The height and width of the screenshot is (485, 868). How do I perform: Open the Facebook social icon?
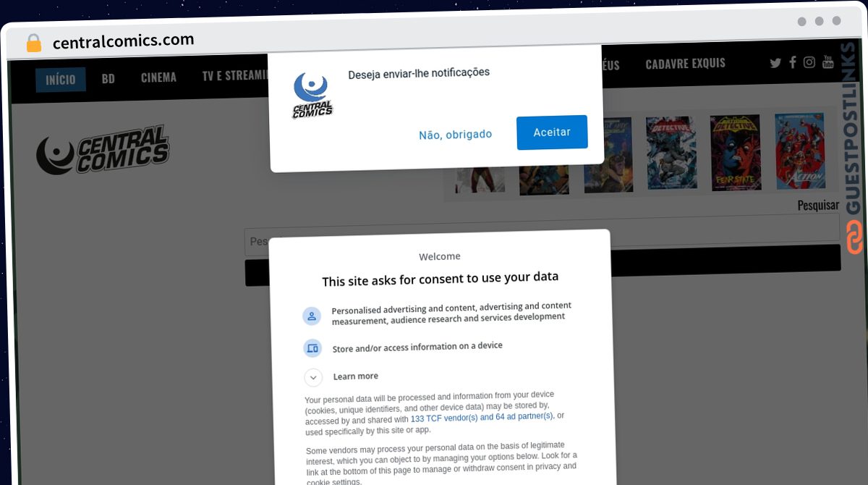coord(793,62)
